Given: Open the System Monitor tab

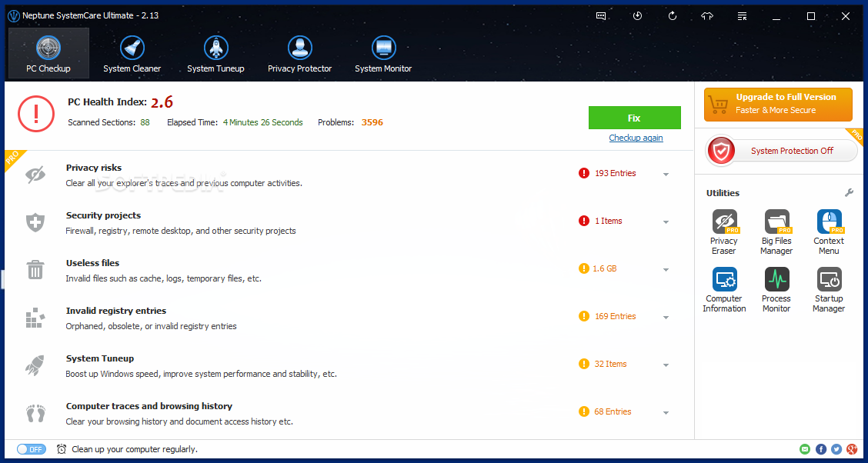Looking at the screenshot, I should click(x=383, y=52).
